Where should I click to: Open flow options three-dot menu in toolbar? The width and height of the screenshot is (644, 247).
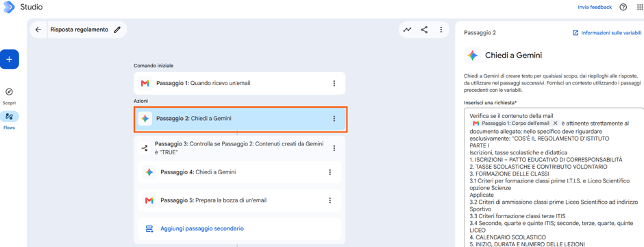click(441, 30)
